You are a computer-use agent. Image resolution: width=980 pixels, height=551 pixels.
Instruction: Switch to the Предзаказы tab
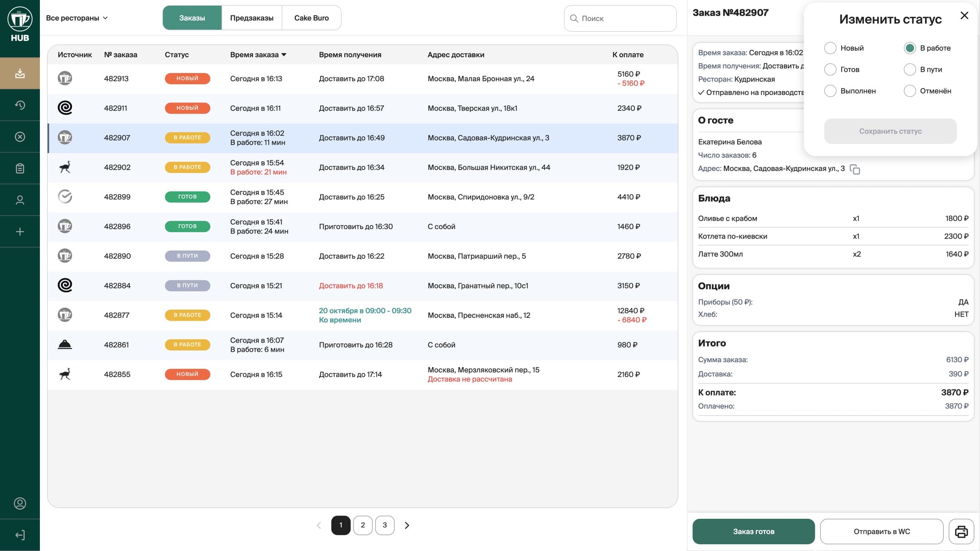pyautogui.click(x=252, y=18)
